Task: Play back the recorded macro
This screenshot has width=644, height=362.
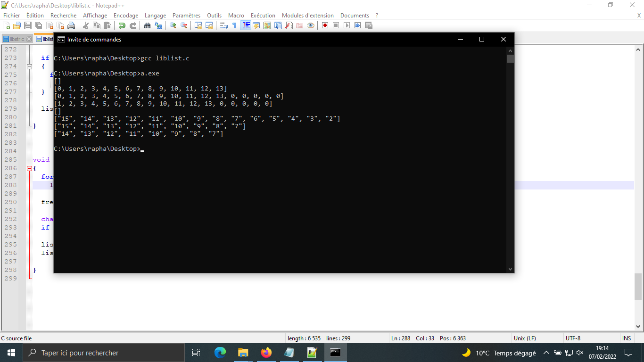Action: (347, 25)
